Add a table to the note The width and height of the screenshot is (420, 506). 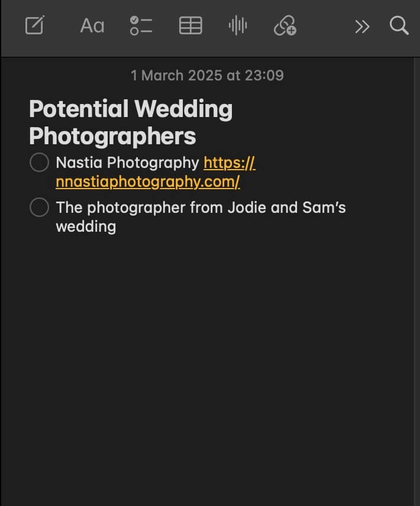(x=190, y=25)
